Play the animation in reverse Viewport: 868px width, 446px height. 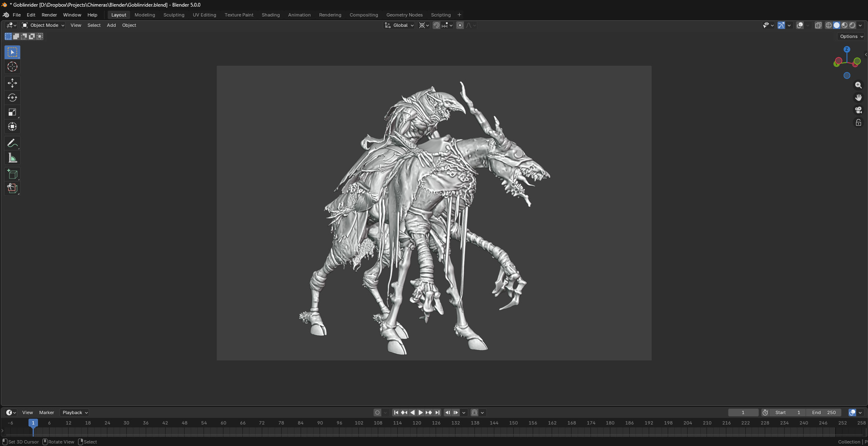coord(413,413)
